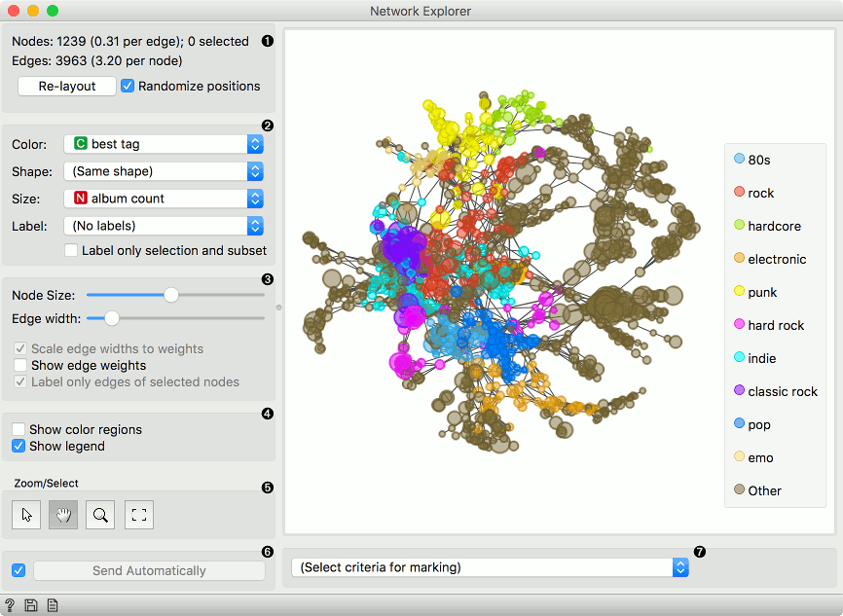Viewport: 843px width, 616px height.
Task: Click the Edges: 3963 info text
Action: [96, 60]
